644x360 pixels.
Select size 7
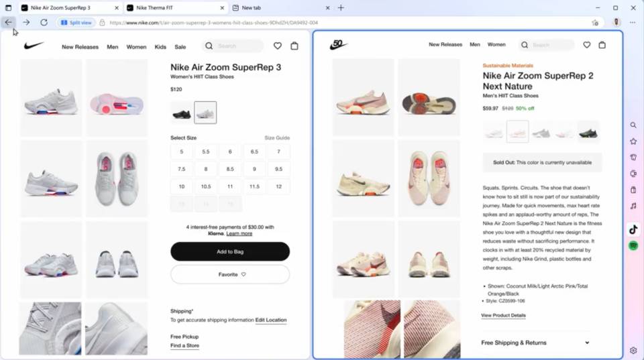coord(278,152)
